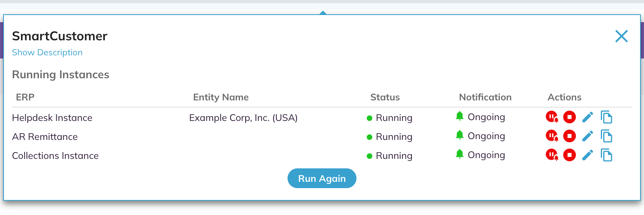The width and height of the screenshot is (644, 215).
Task: Click the Status column header
Action: coord(385,97)
